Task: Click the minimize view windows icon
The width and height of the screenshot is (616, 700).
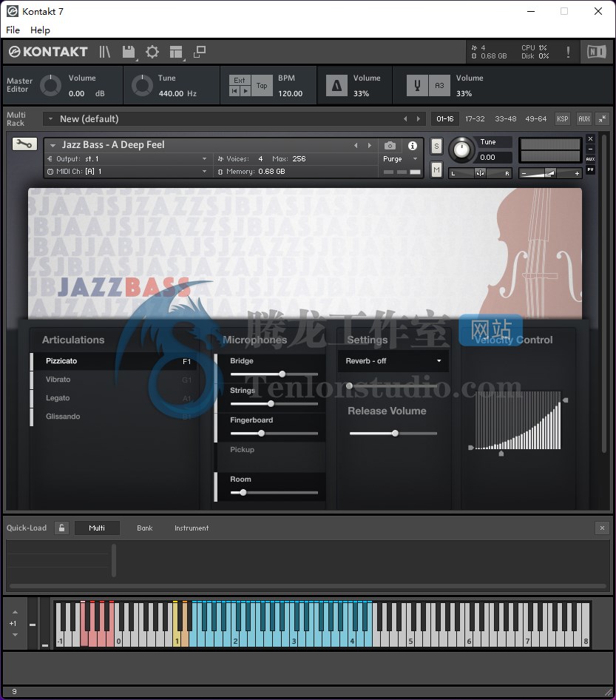Action: (x=200, y=52)
